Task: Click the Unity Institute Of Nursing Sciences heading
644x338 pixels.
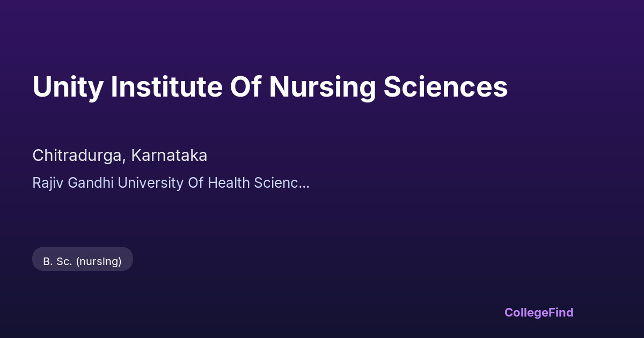Action: [x=270, y=87]
